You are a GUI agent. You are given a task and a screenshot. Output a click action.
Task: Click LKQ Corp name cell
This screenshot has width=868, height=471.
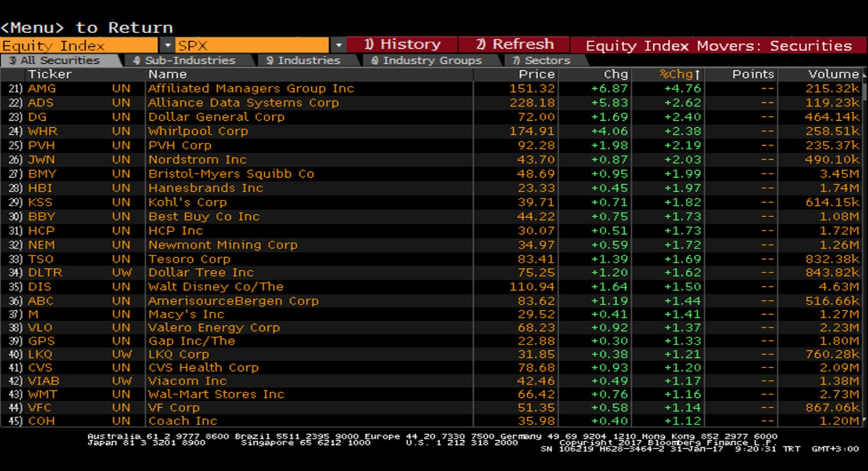[x=178, y=354]
